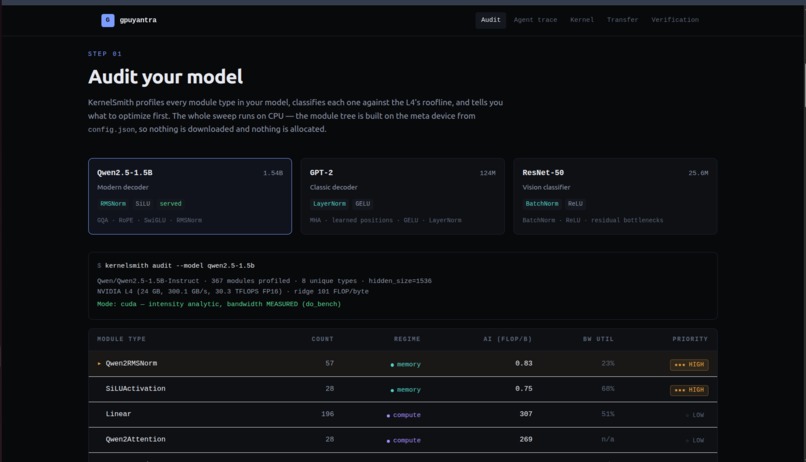Click memory regime indicator for Qwen2RMSNorm
This screenshot has height=462, width=806.
click(x=406, y=364)
